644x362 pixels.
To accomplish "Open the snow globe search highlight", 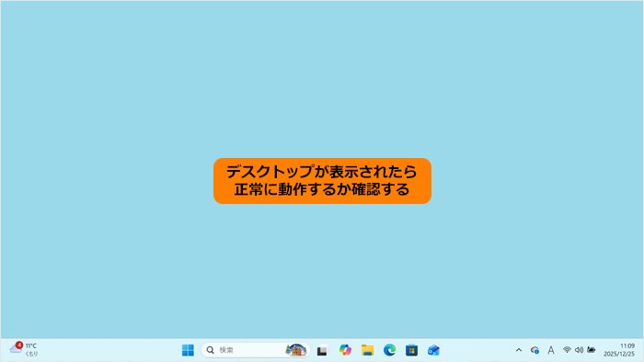I will [x=296, y=350].
